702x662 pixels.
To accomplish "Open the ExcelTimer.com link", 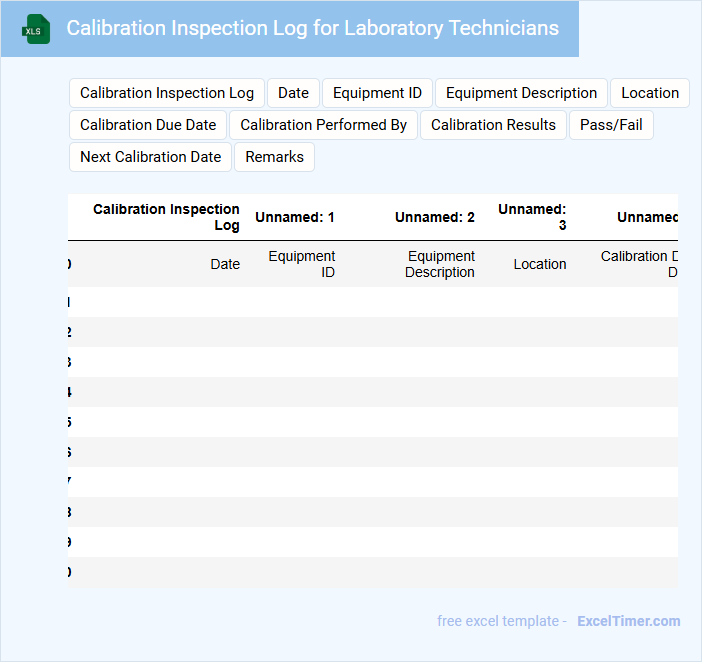I will (628, 621).
